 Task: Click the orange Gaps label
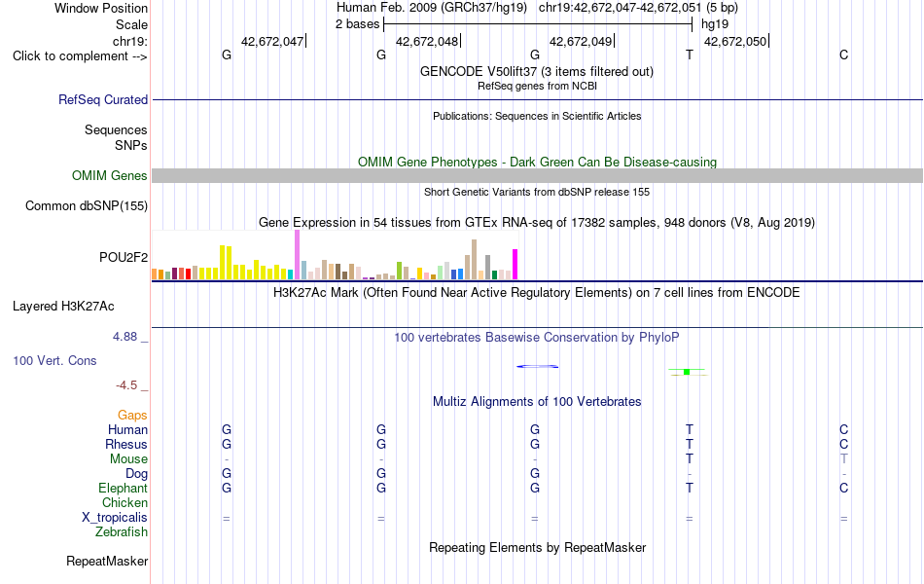(x=132, y=416)
